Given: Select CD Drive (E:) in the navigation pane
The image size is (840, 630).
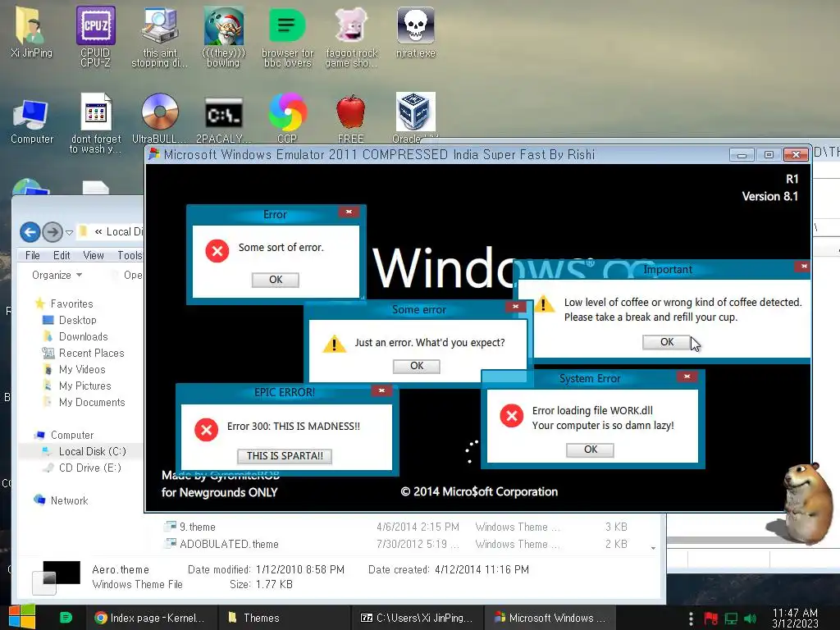Looking at the screenshot, I should [83, 468].
